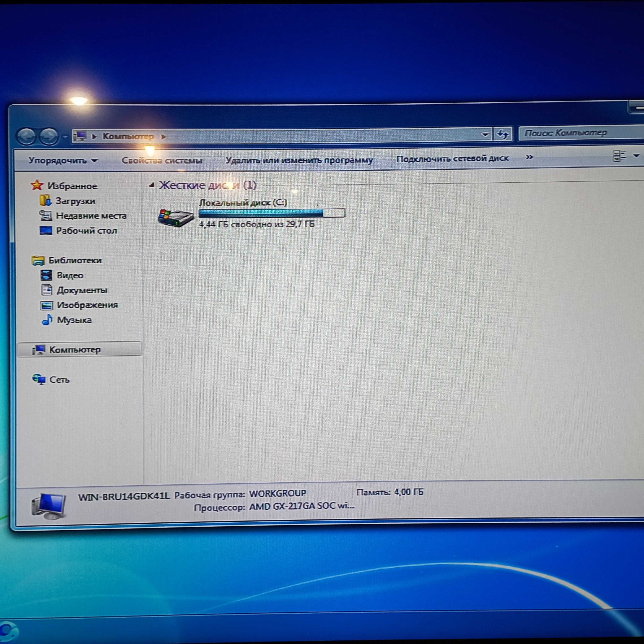Select the Документы library icon
644x644 pixels.
tap(47, 290)
